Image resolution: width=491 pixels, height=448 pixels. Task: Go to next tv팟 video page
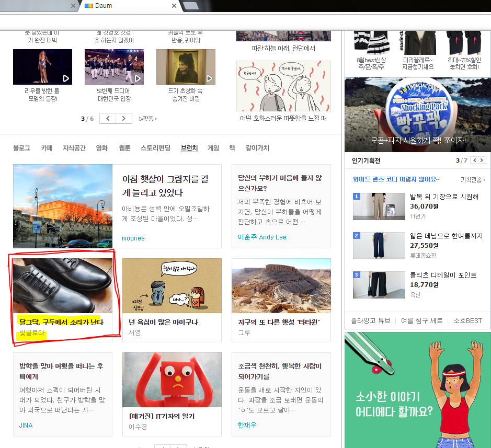pyautogui.click(x=124, y=118)
